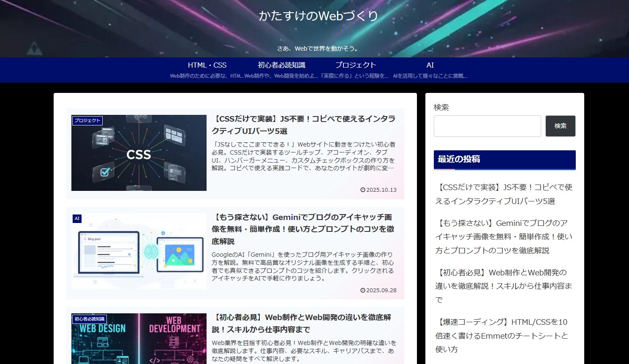Open sidebar recent post CSSだけで実装
Image resolution: width=629 pixels, height=364 pixels.
coord(504,194)
